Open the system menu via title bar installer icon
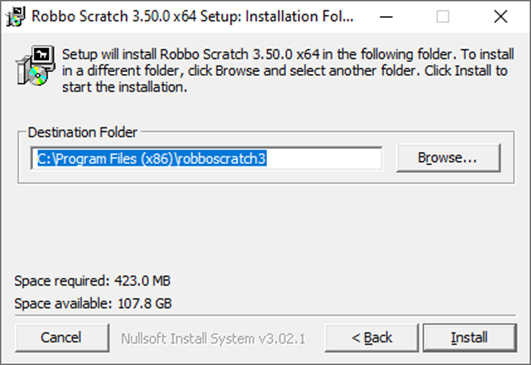 16,17
